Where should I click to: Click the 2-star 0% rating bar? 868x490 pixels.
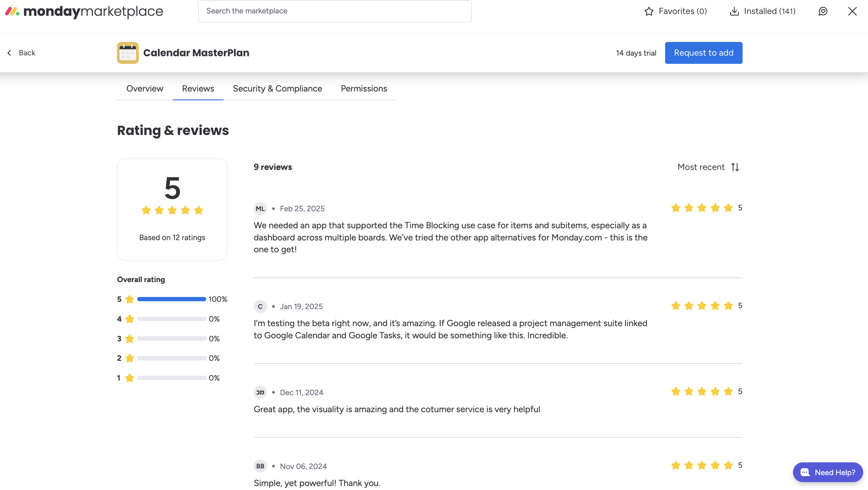click(x=172, y=358)
